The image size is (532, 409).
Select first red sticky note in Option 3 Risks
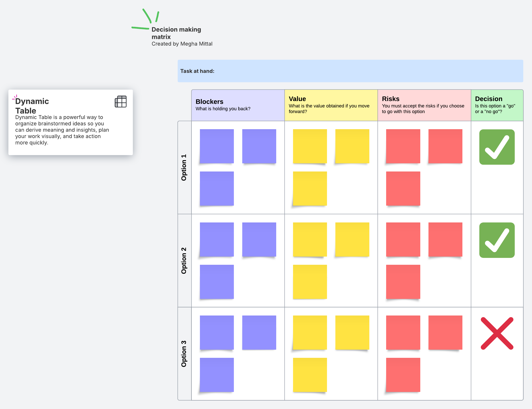tap(403, 332)
